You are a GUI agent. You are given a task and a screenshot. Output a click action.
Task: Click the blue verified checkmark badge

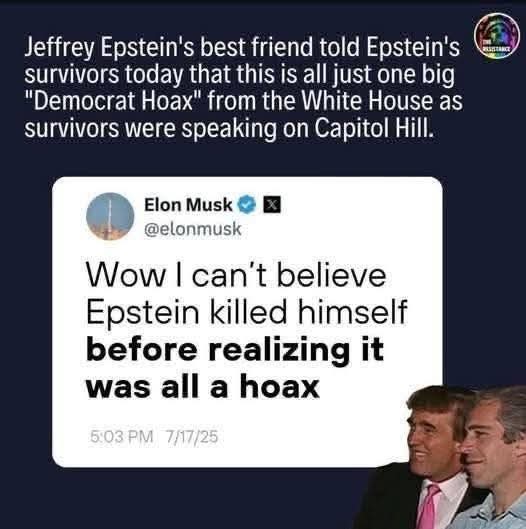(x=247, y=204)
